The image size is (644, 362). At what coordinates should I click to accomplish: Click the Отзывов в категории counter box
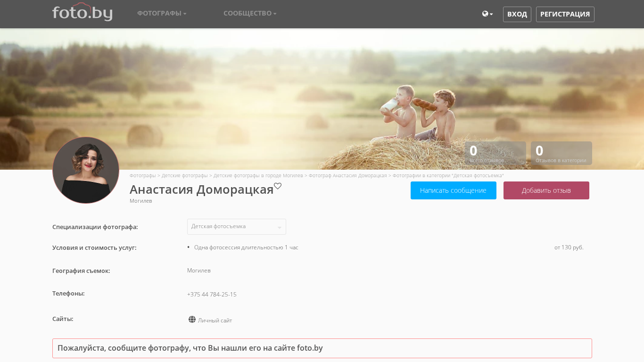561,153
